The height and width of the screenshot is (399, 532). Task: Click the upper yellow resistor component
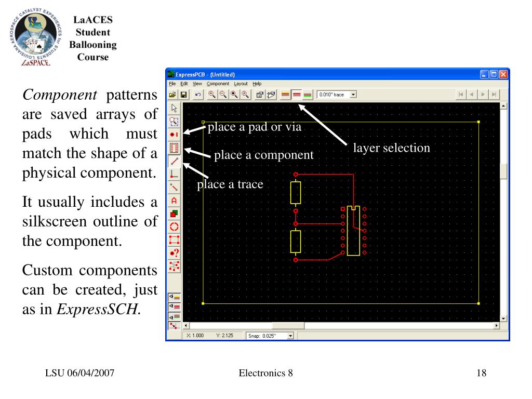(296, 193)
